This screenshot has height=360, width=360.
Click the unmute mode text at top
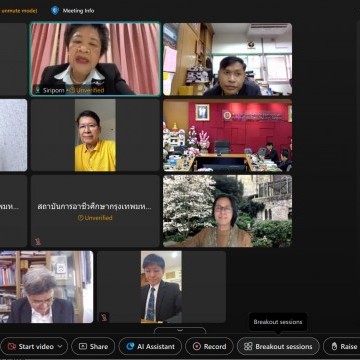(x=19, y=11)
